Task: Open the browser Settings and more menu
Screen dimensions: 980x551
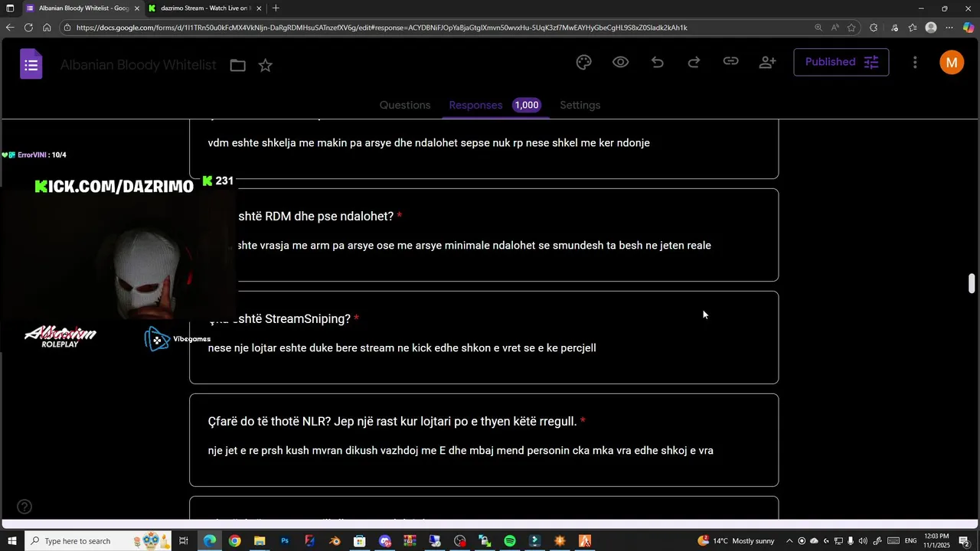Action: tap(949, 28)
